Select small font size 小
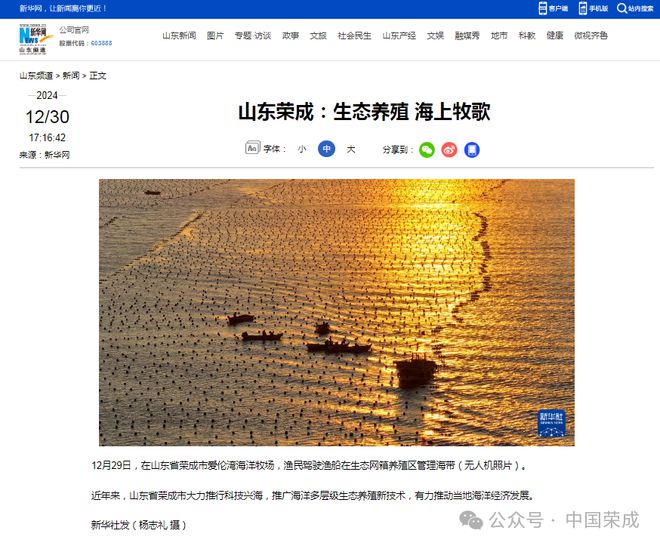The height and width of the screenshot is (546, 660). (302, 149)
